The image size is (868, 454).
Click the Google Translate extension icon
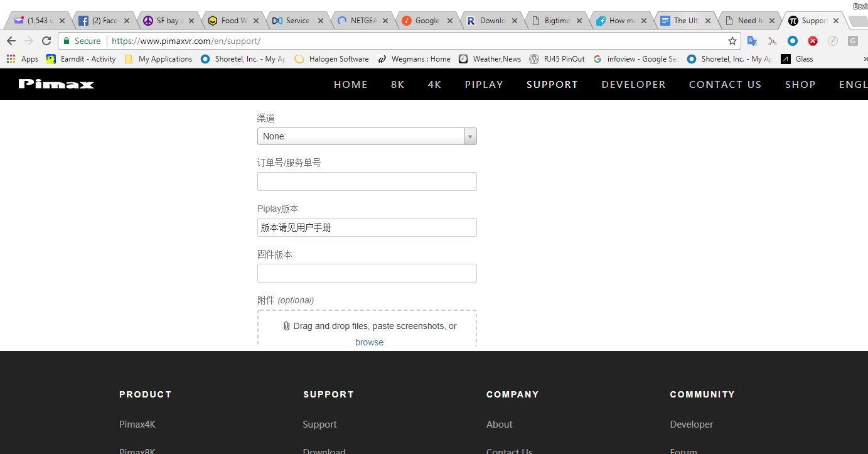point(752,41)
